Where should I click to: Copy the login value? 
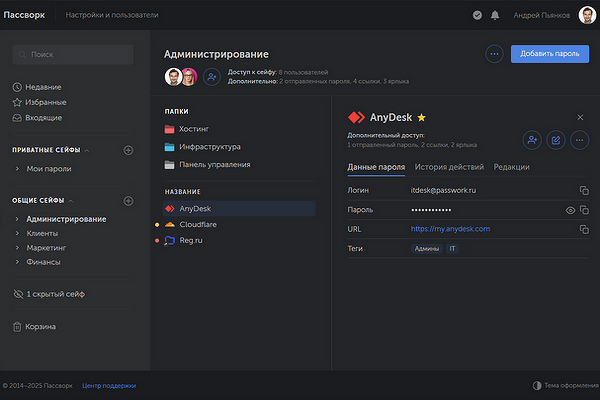click(x=584, y=190)
